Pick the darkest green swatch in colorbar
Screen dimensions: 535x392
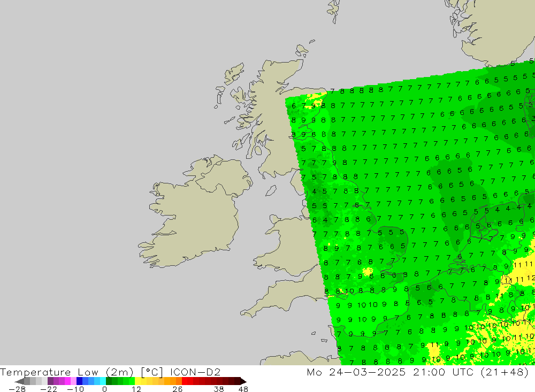click(x=109, y=381)
